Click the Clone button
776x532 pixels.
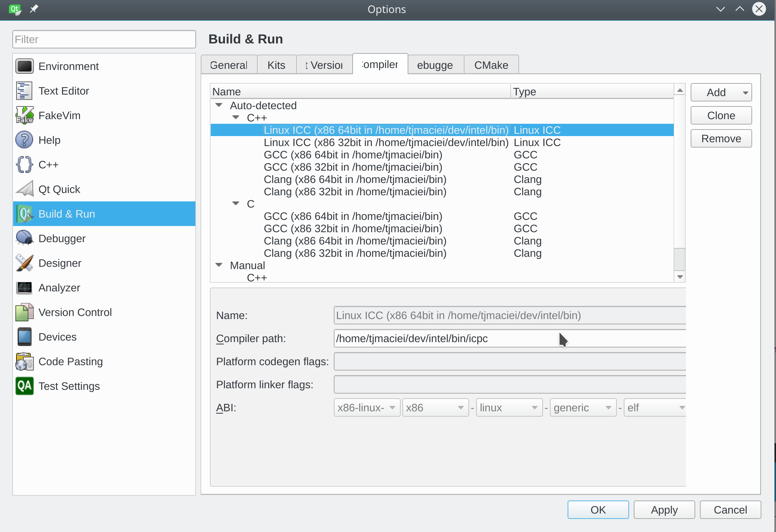pos(721,115)
